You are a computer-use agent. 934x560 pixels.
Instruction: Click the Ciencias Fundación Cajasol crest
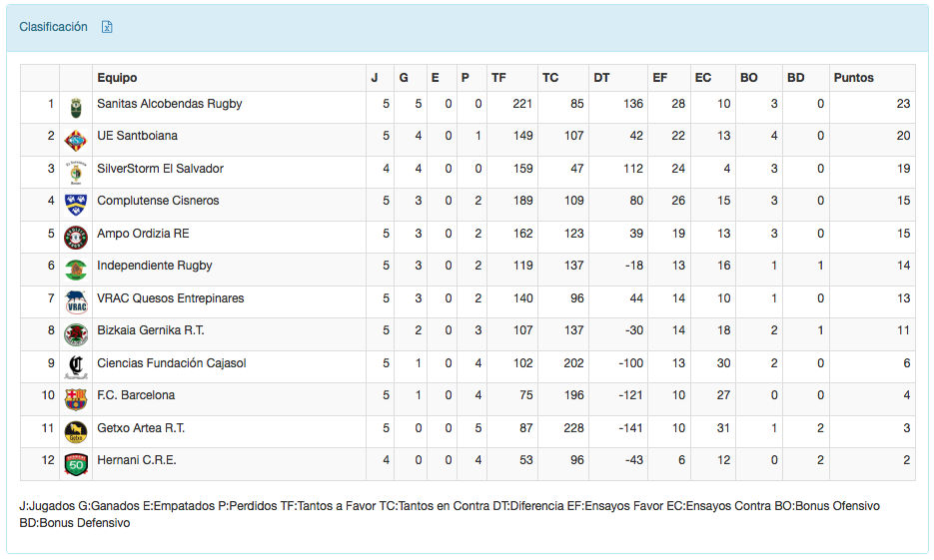[75, 366]
